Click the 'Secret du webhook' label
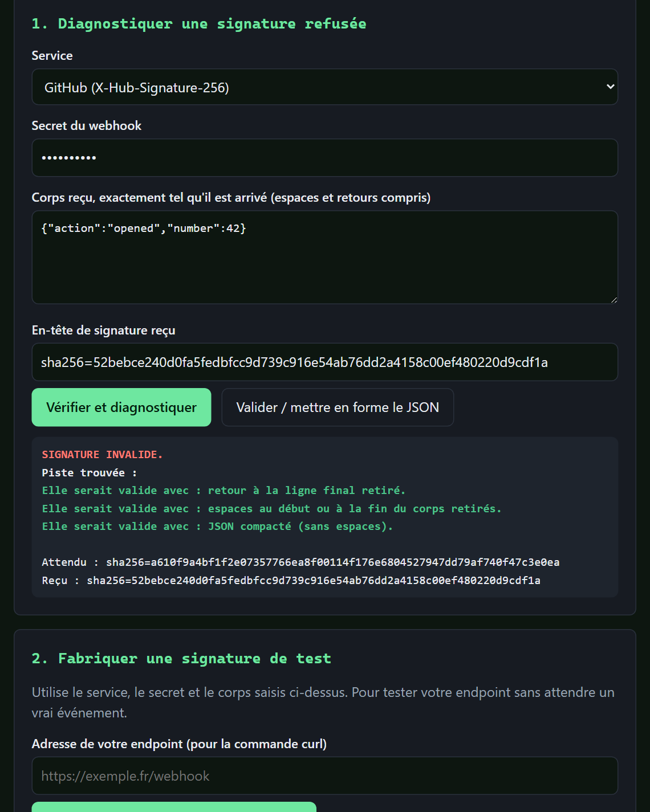Image resolution: width=650 pixels, height=812 pixels. click(87, 125)
